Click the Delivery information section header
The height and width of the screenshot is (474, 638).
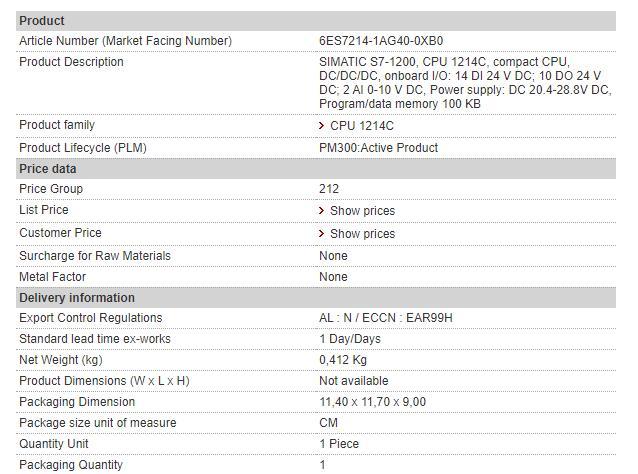point(77,298)
